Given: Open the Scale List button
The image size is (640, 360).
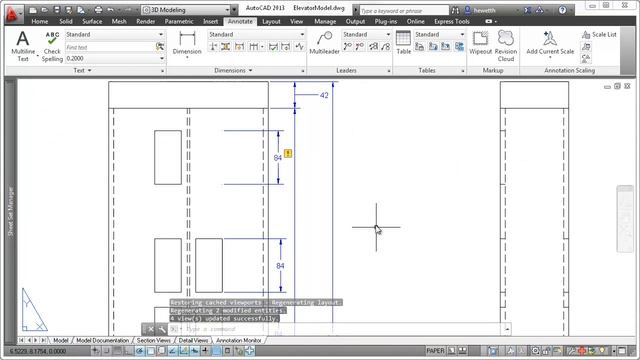Looking at the screenshot, I should pos(599,35).
